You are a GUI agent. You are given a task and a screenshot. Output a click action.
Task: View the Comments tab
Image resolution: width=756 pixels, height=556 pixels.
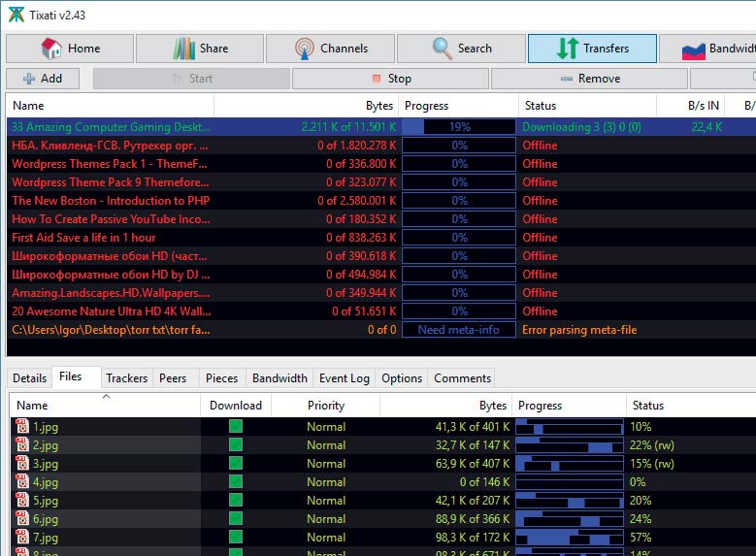(x=462, y=378)
